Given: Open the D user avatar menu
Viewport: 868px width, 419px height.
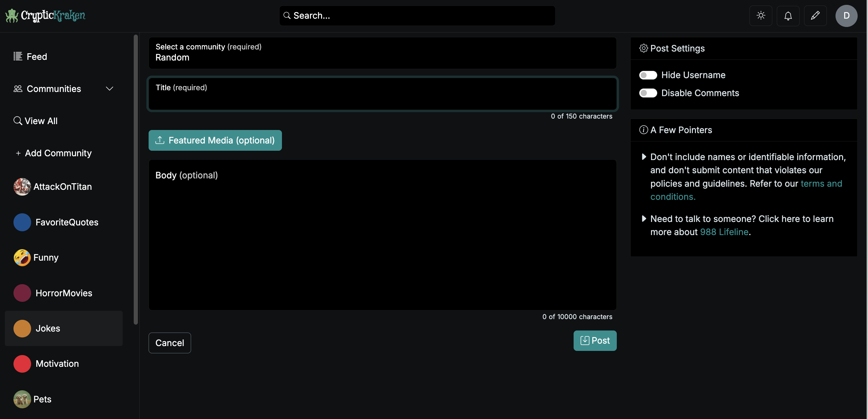Looking at the screenshot, I should (x=846, y=16).
